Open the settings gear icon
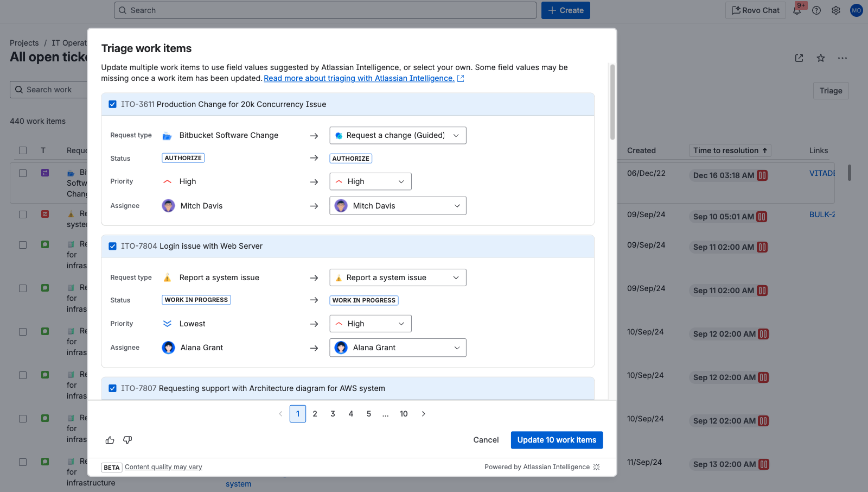Image resolution: width=868 pixels, height=492 pixels. (836, 10)
